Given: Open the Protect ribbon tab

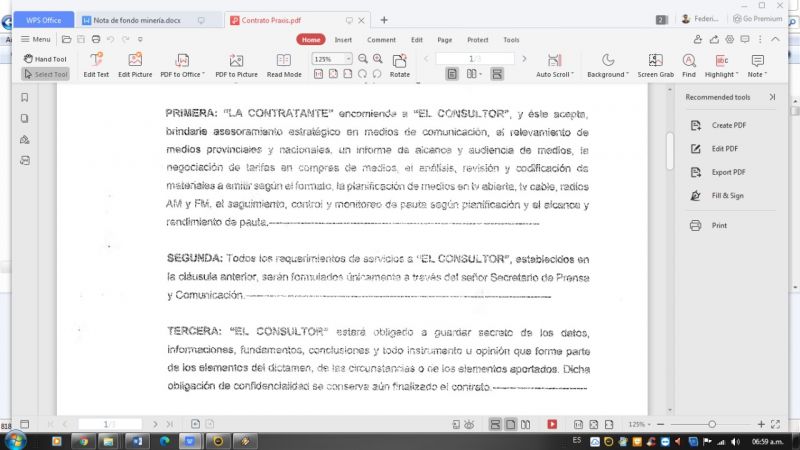Looking at the screenshot, I should 478,40.
